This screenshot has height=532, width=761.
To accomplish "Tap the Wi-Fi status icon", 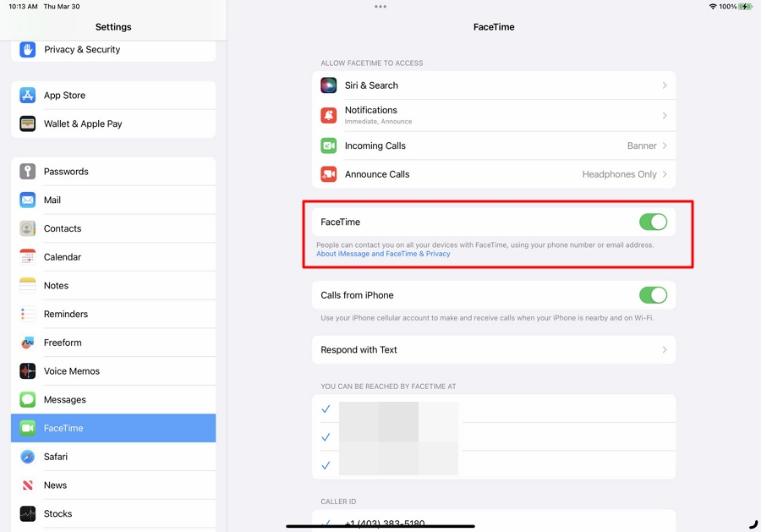I will tap(713, 7).
